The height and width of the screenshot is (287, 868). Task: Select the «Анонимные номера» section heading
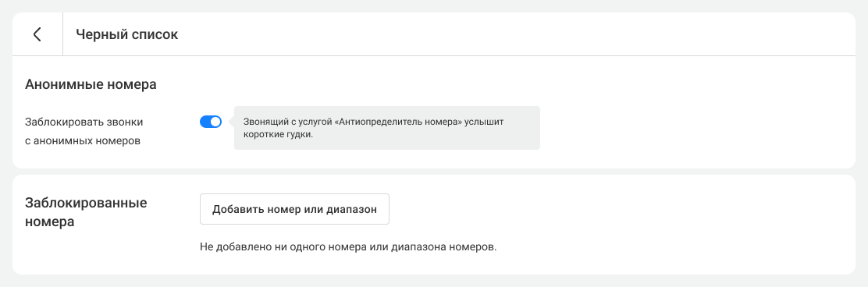coord(91,84)
